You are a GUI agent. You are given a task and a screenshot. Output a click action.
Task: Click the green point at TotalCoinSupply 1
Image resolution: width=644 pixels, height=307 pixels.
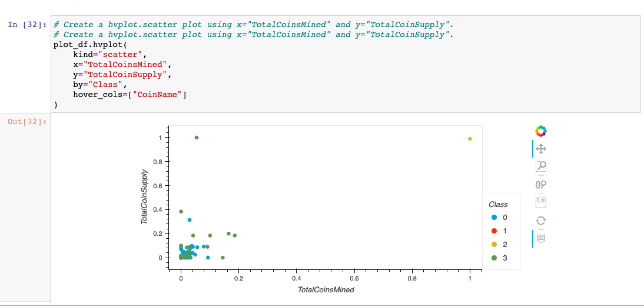tap(197, 138)
